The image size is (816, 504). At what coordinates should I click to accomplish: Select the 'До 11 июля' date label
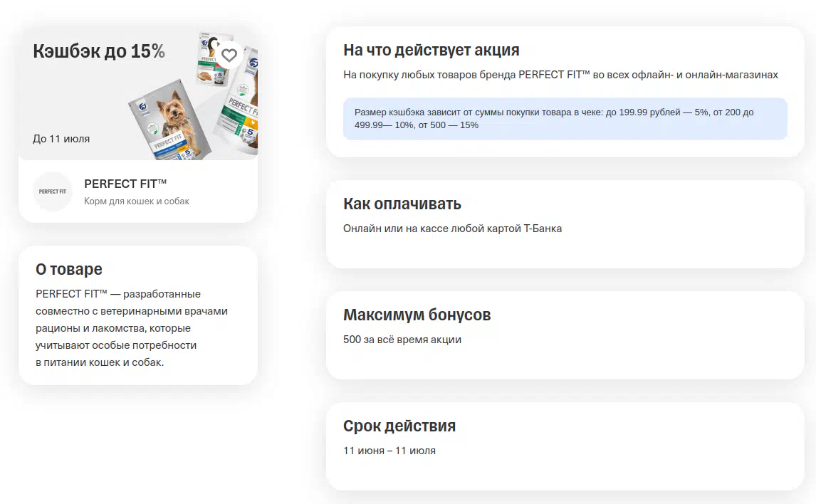61,139
